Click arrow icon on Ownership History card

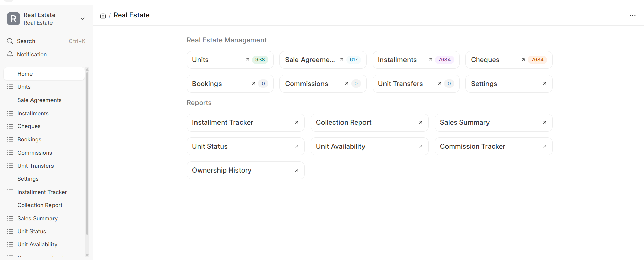(296, 170)
